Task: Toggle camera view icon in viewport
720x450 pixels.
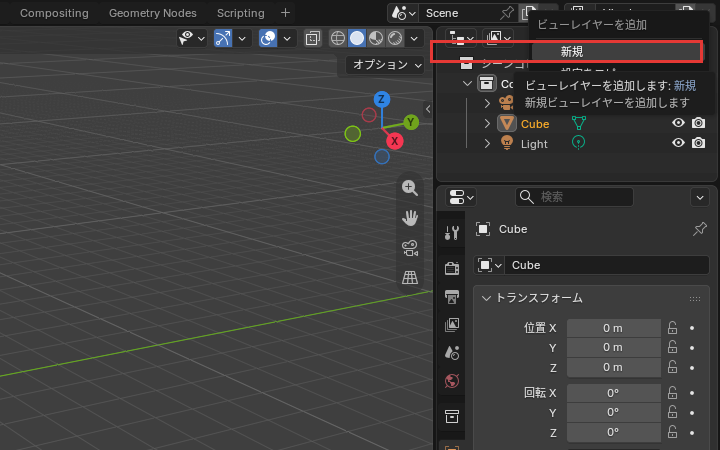Action: click(x=410, y=248)
